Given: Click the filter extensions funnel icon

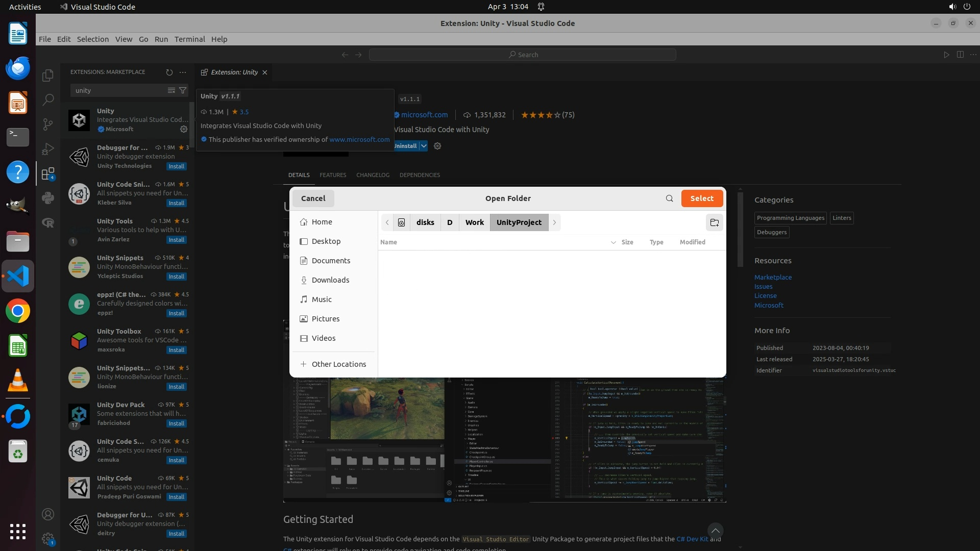Looking at the screenshot, I should [x=183, y=90].
